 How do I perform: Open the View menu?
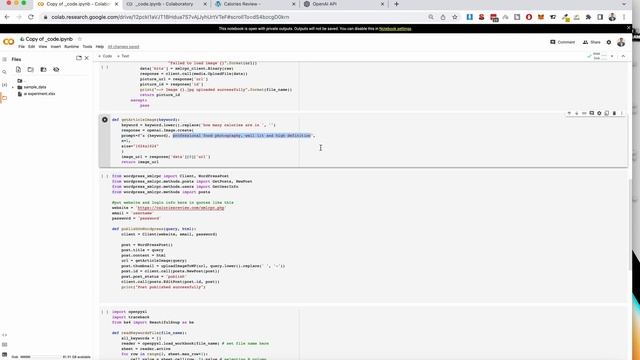point(42,47)
